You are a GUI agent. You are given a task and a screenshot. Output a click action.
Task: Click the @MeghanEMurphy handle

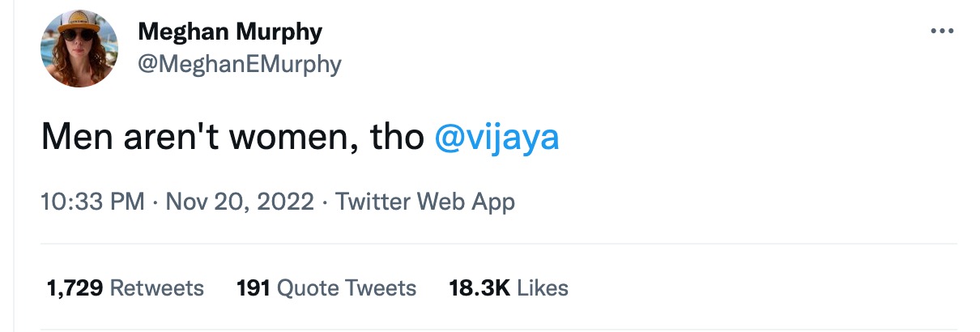point(240,64)
